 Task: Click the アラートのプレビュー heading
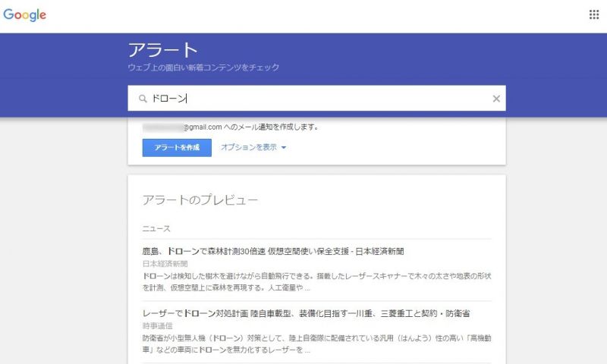pos(200,200)
